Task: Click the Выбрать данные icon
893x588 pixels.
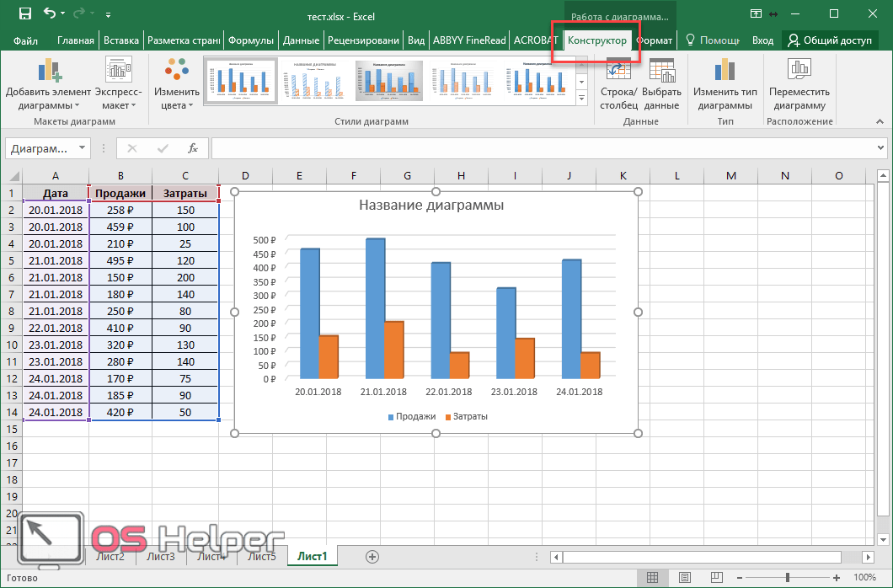Action: pyautogui.click(x=661, y=84)
